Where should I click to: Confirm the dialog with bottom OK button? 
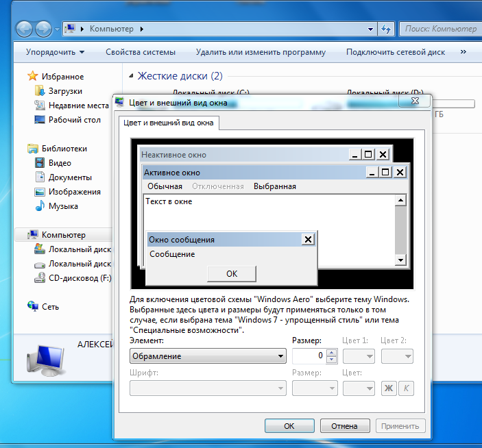pos(289,425)
